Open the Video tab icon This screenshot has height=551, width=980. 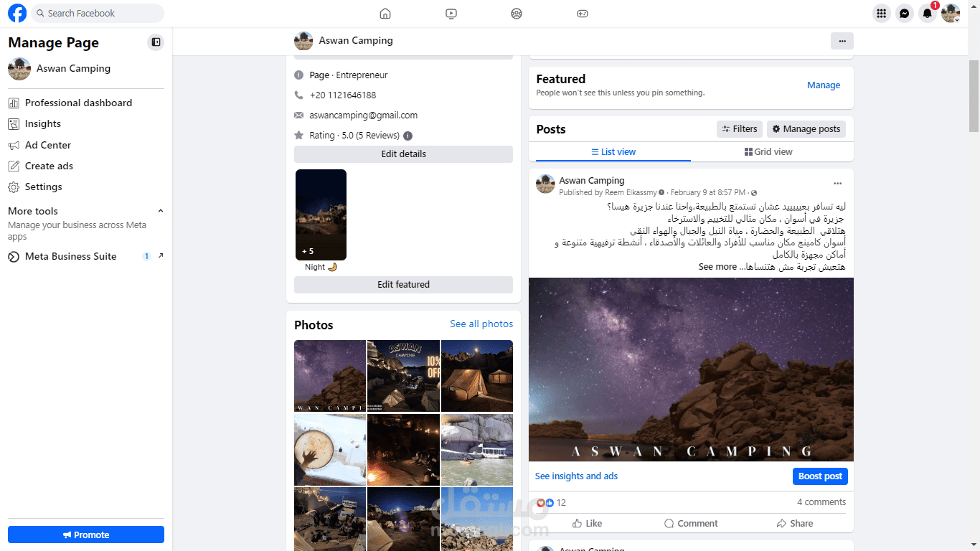(451, 13)
